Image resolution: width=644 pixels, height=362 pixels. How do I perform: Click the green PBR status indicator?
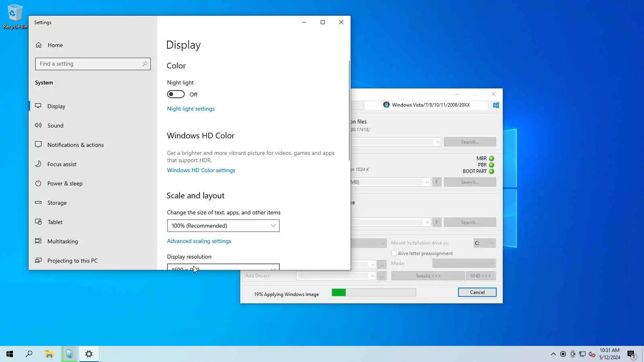491,165
